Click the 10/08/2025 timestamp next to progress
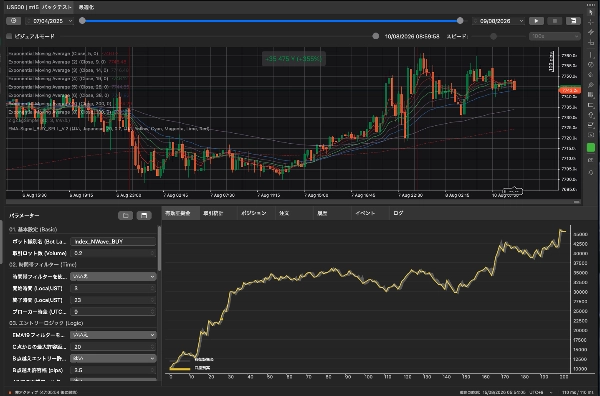Image resolution: width=600 pixels, height=396 pixels. pyautogui.click(x=412, y=36)
